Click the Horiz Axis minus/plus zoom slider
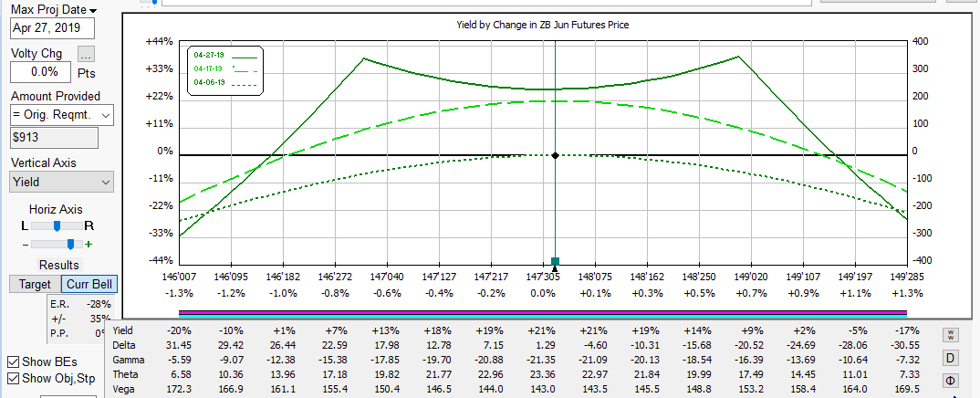 click(57, 244)
